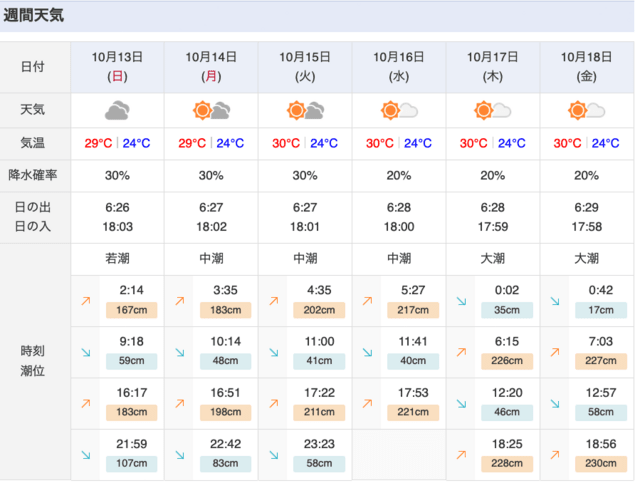Image resolution: width=640 pixels, height=493 pixels.
Task: Click the 230cm high tide badge
Action: (x=601, y=464)
